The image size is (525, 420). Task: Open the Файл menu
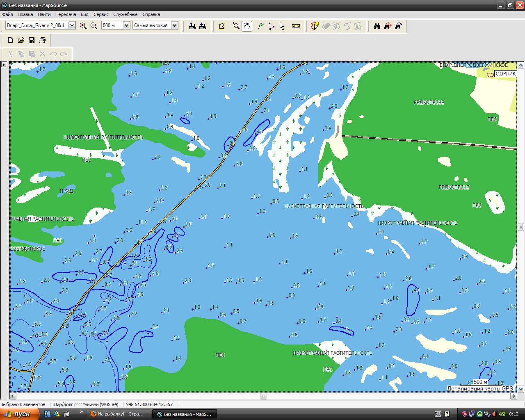click(7, 14)
